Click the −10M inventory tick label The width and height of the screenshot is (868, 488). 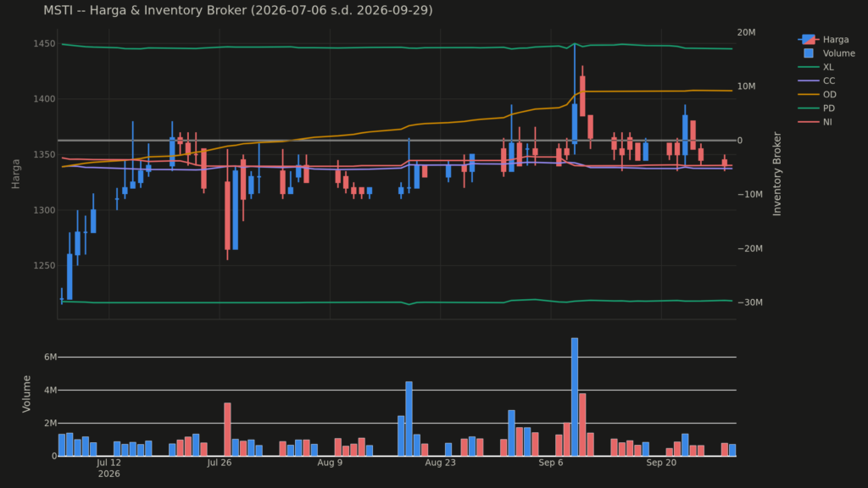(x=750, y=194)
